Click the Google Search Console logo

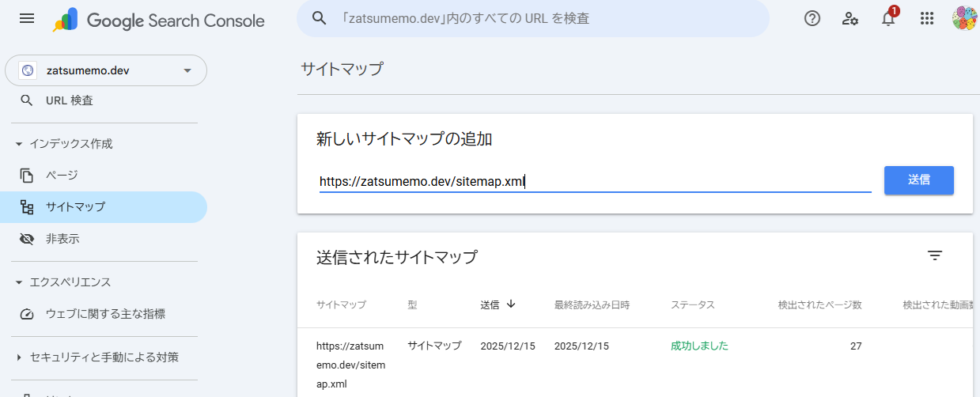click(159, 20)
